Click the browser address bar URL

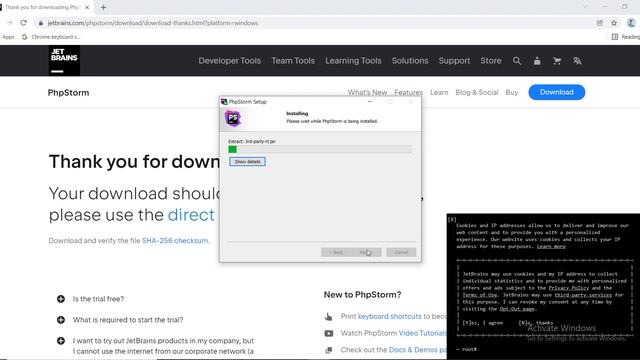tap(153, 23)
